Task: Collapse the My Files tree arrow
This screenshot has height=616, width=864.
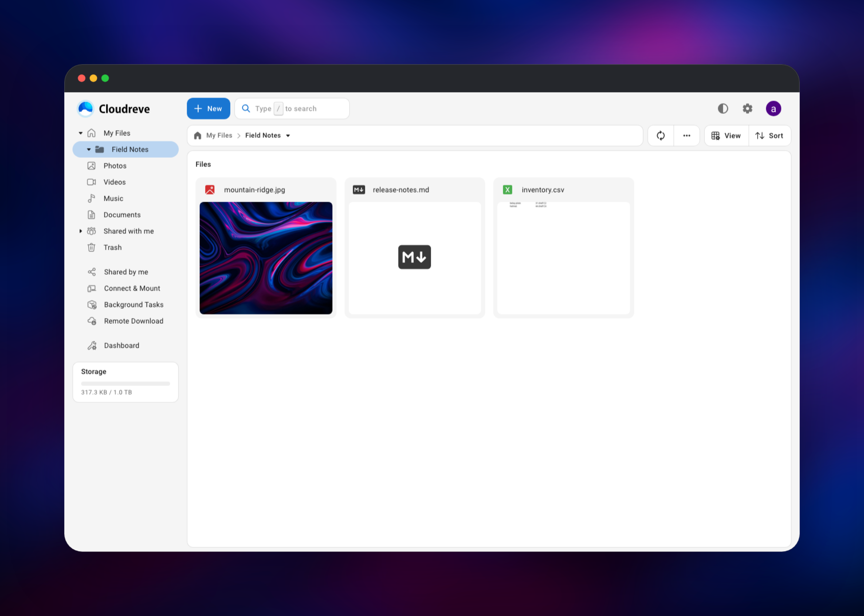Action: 80,133
